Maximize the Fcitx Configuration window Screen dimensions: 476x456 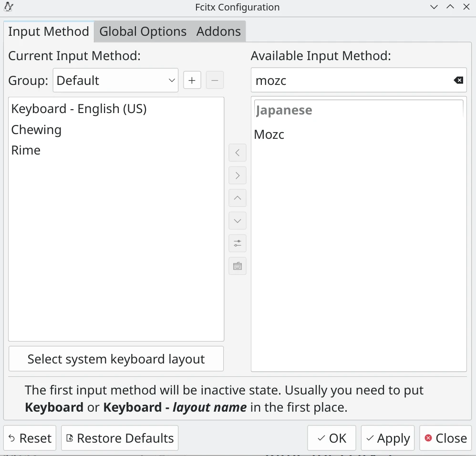450,7
